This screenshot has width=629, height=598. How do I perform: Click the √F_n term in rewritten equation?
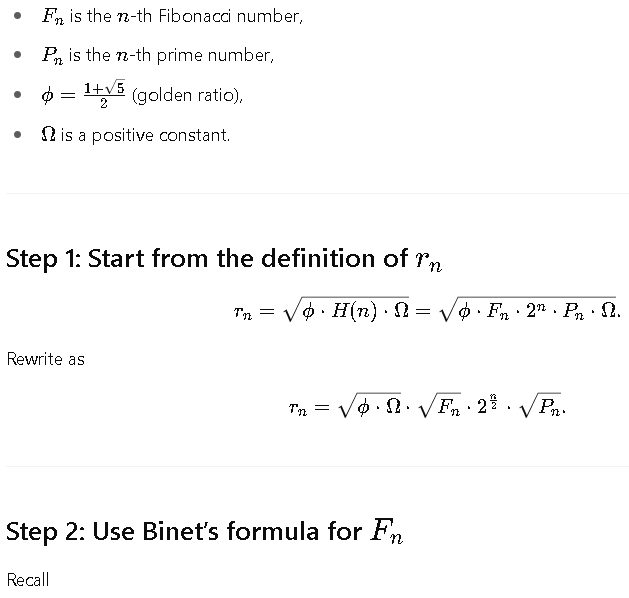click(x=439, y=407)
